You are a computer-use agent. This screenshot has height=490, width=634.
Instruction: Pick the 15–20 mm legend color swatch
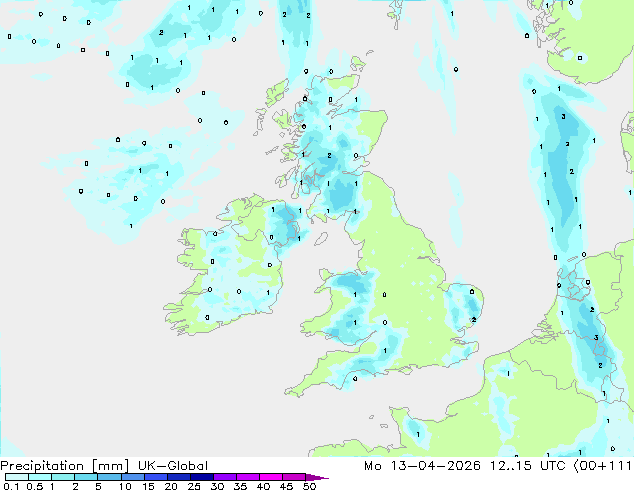coord(155,477)
